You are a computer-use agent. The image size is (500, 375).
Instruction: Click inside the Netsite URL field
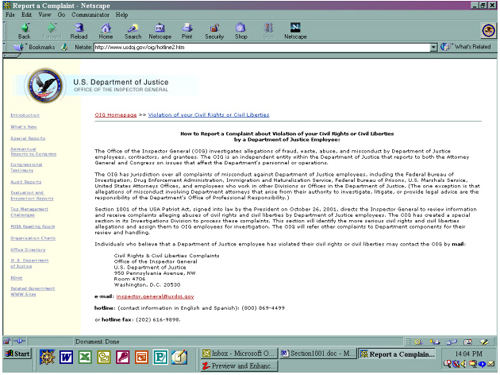(x=262, y=47)
